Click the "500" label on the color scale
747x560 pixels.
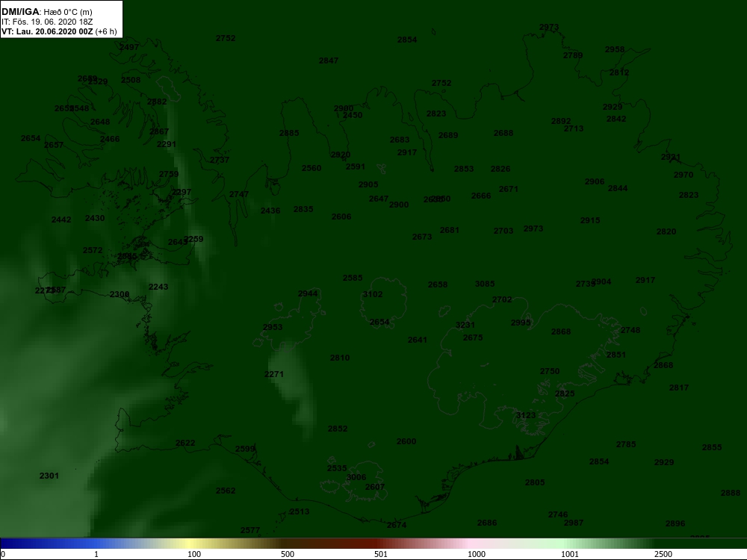288,554
